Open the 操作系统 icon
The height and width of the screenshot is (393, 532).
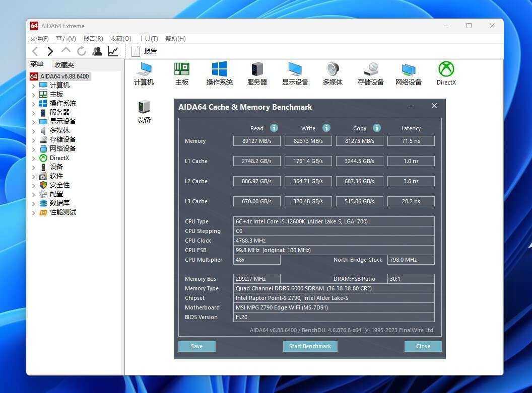coord(219,73)
